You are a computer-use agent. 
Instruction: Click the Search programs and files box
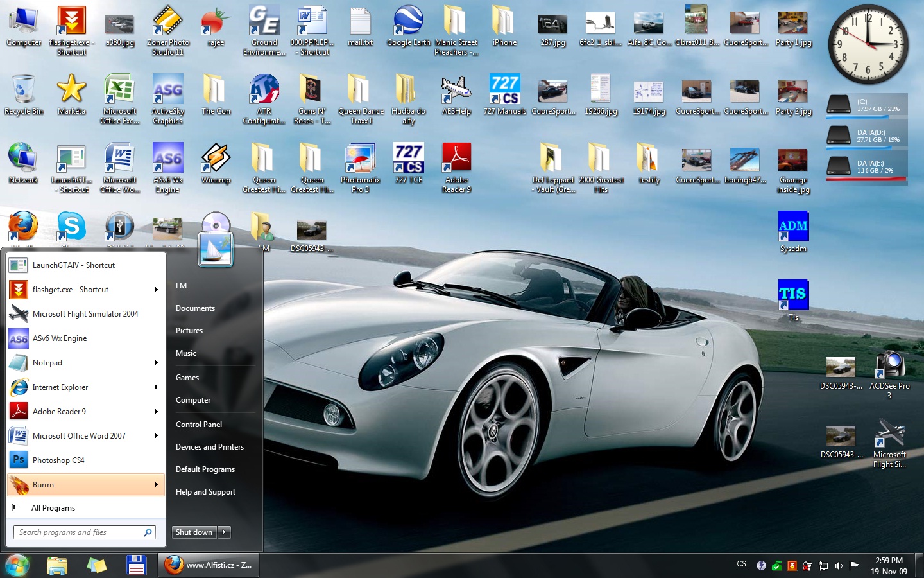[78, 532]
